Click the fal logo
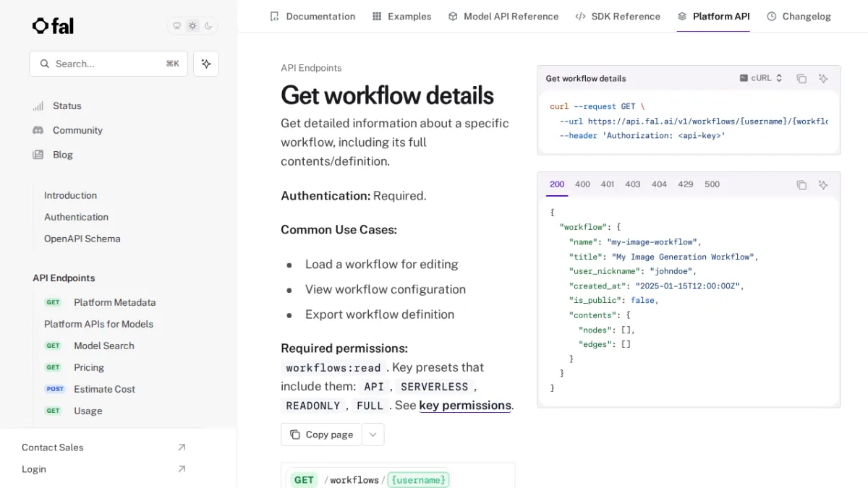868x488 pixels. 53,26
